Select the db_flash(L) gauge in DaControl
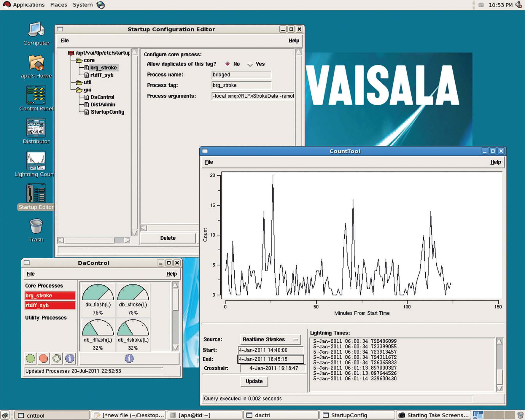The width and height of the screenshot is (525, 420). pos(98,300)
